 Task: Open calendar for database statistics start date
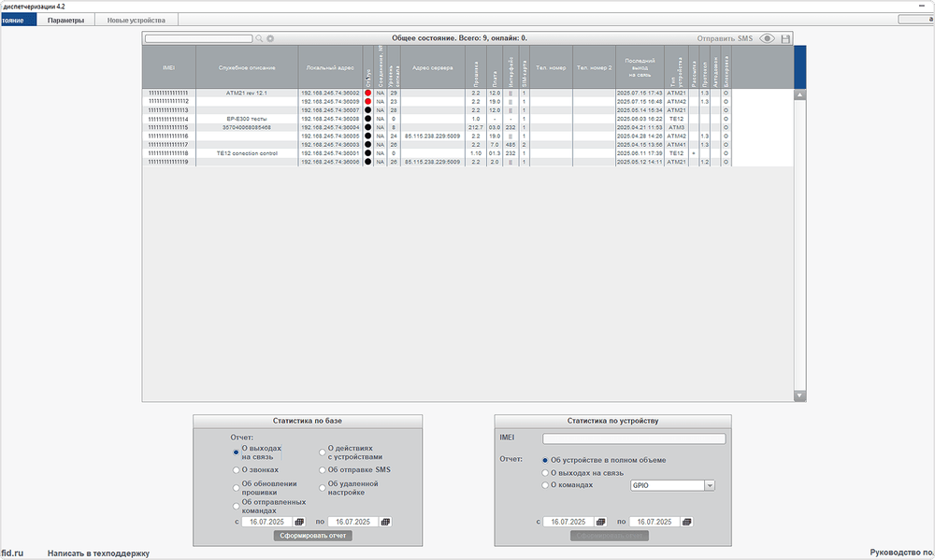(x=299, y=522)
